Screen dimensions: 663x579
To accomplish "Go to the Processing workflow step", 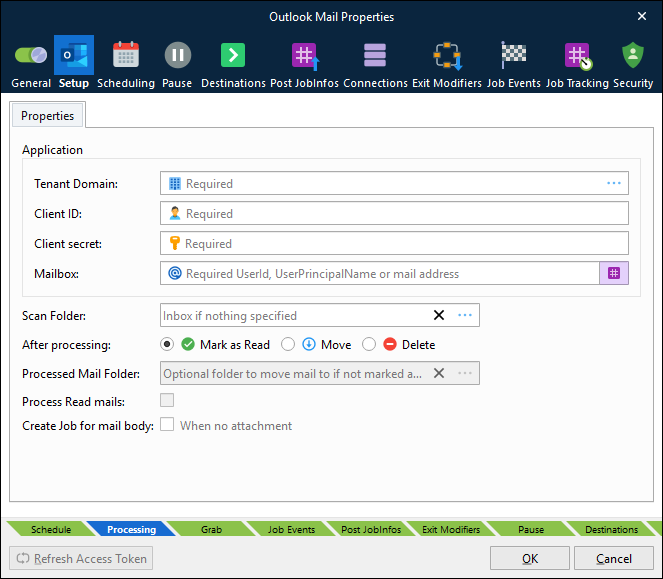I will 132,529.
